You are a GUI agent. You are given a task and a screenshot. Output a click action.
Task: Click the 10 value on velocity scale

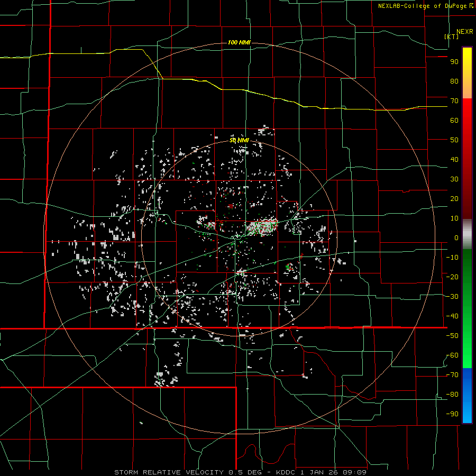pos(454,218)
